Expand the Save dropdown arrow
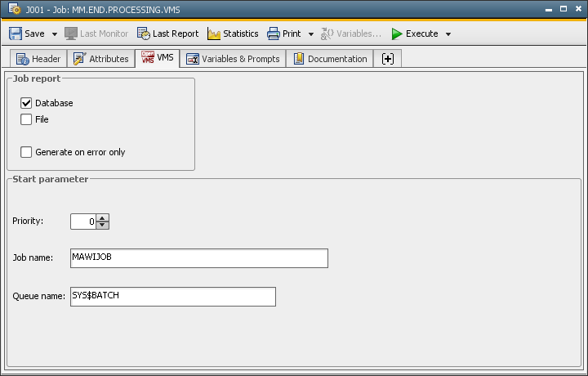This screenshot has width=588, height=376. tap(55, 34)
